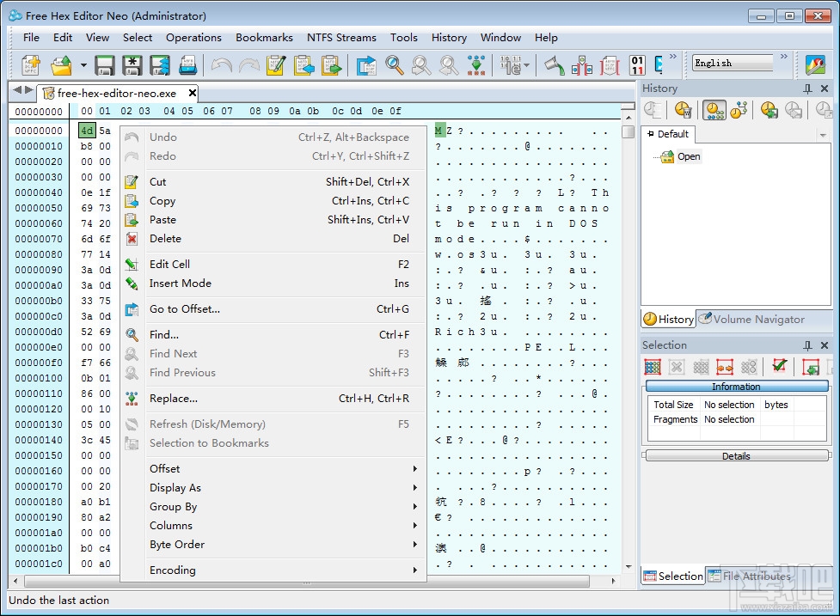The height and width of the screenshot is (616, 840).
Task: Click the Save As icon with asterisk
Action: [132, 65]
